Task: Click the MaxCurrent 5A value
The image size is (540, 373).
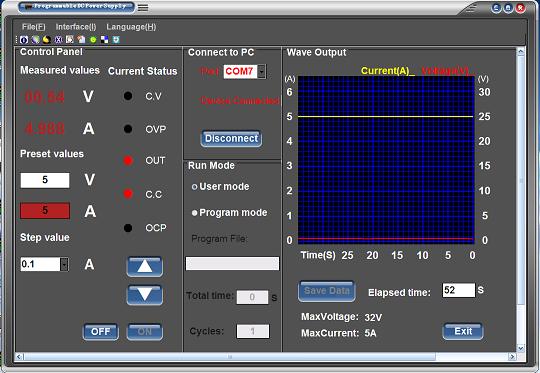Action: tap(370, 333)
